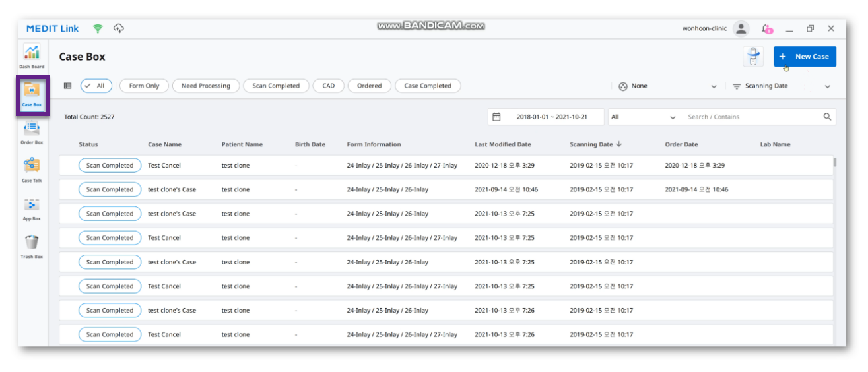
Task: Click the scanner icon button beside New Case
Action: [753, 57]
